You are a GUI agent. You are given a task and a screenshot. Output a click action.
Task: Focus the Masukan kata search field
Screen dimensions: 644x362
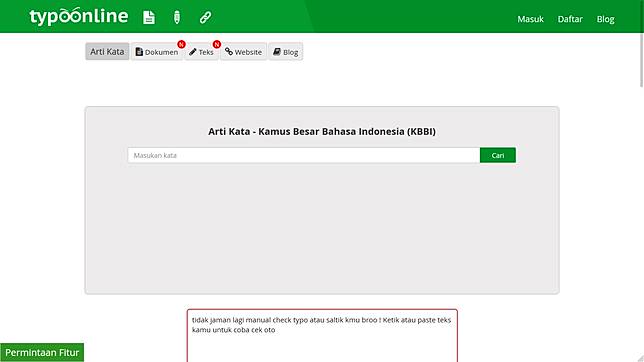pyautogui.click(x=304, y=155)
